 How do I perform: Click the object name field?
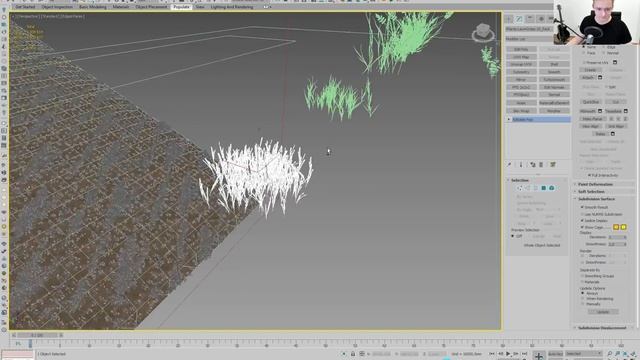click(529, 29)
